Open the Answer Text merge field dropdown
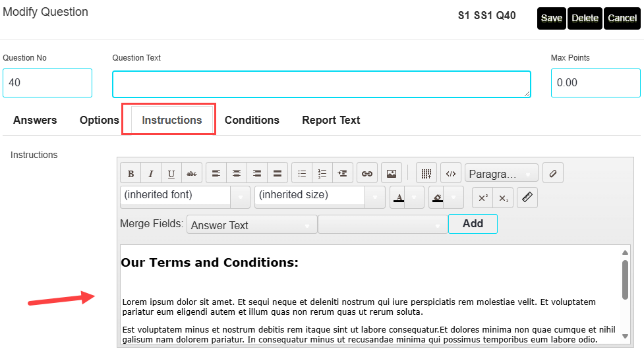644x353 pixels. [x=251, y=225]
